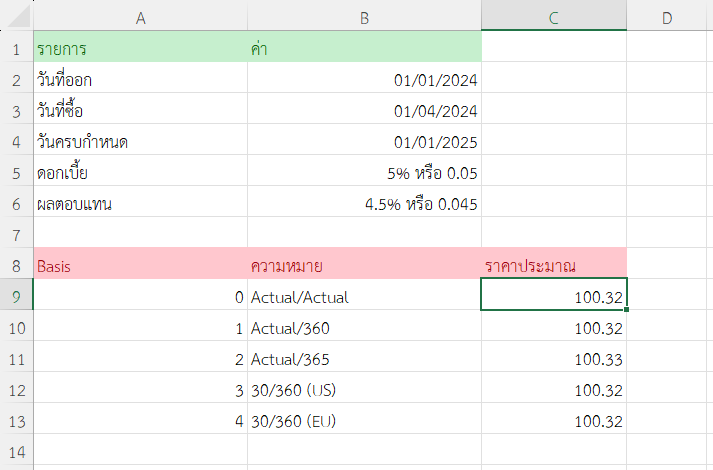Viewport: 713px width, 470px height.
Task: Click the 100.32 cell in the Actual/Actual row
Action: (x=554, y=295)
